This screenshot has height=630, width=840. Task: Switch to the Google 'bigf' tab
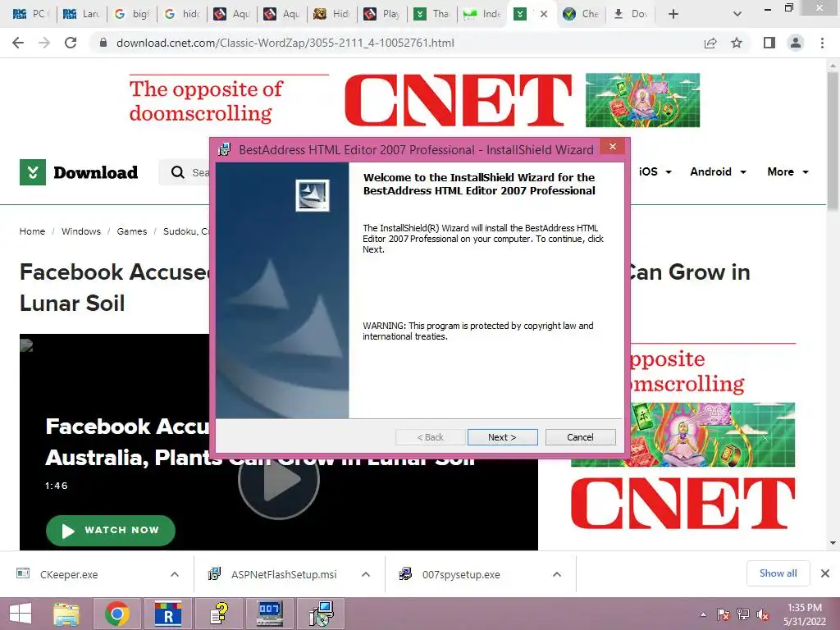click(132, 14)
